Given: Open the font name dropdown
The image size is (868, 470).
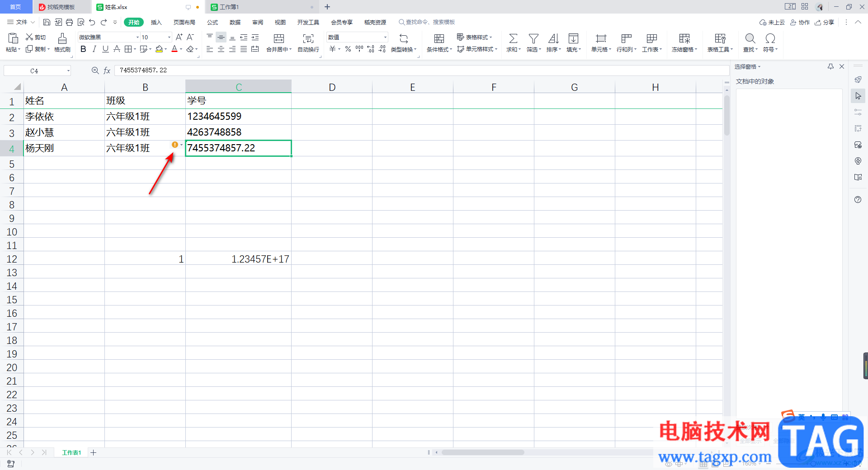Looking at the screenshot, I should pos(137,38).
